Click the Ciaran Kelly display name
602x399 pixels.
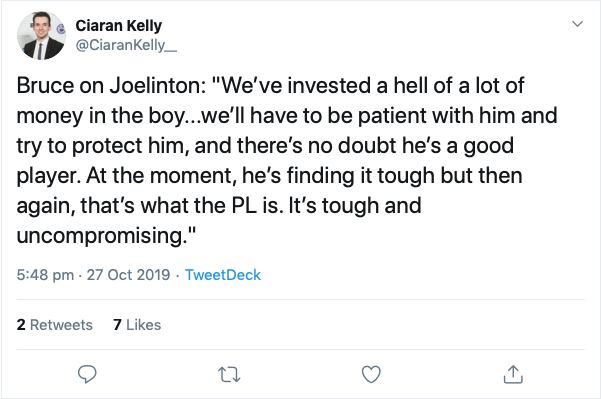(119, 26)
